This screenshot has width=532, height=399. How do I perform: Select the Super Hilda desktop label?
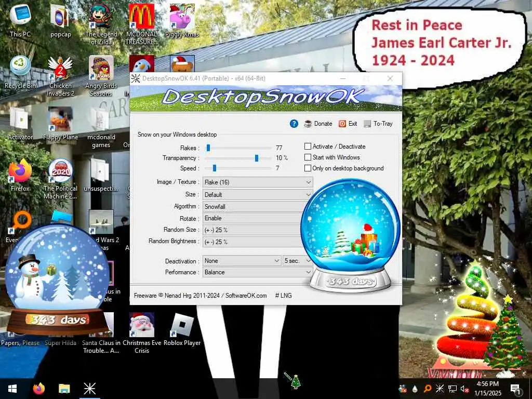click(x=60, y=343)
